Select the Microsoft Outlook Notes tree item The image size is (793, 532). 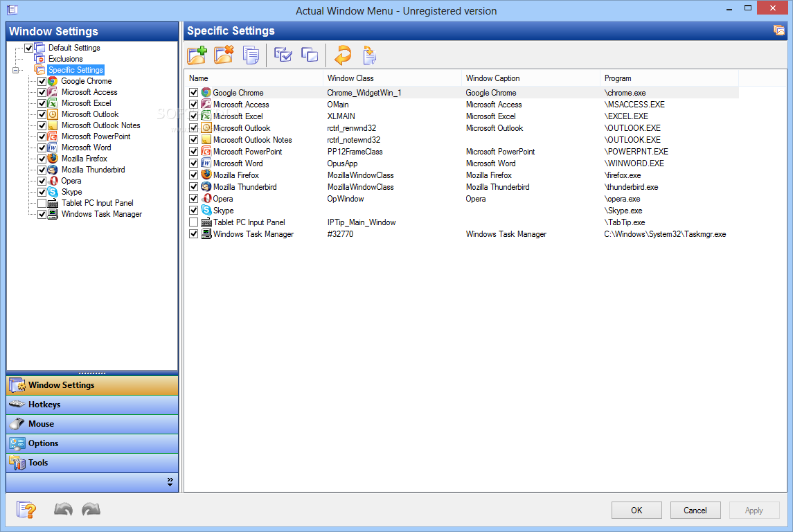tap(100, 125)
